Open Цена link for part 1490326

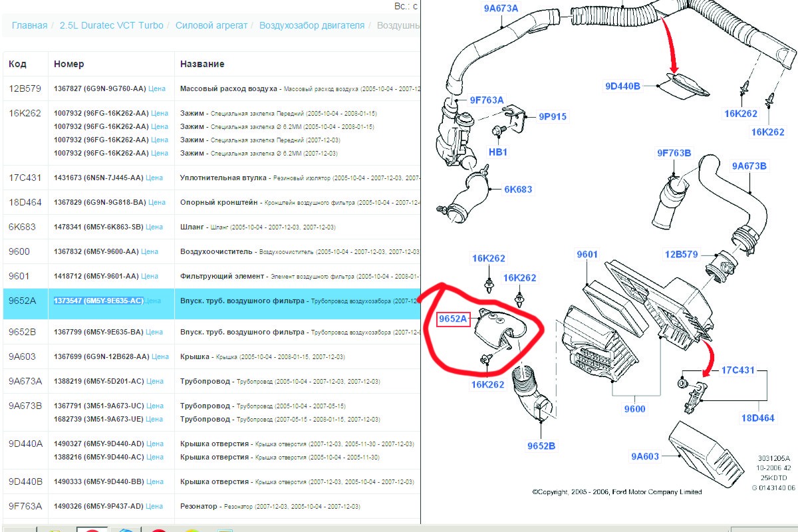point(154,507)
